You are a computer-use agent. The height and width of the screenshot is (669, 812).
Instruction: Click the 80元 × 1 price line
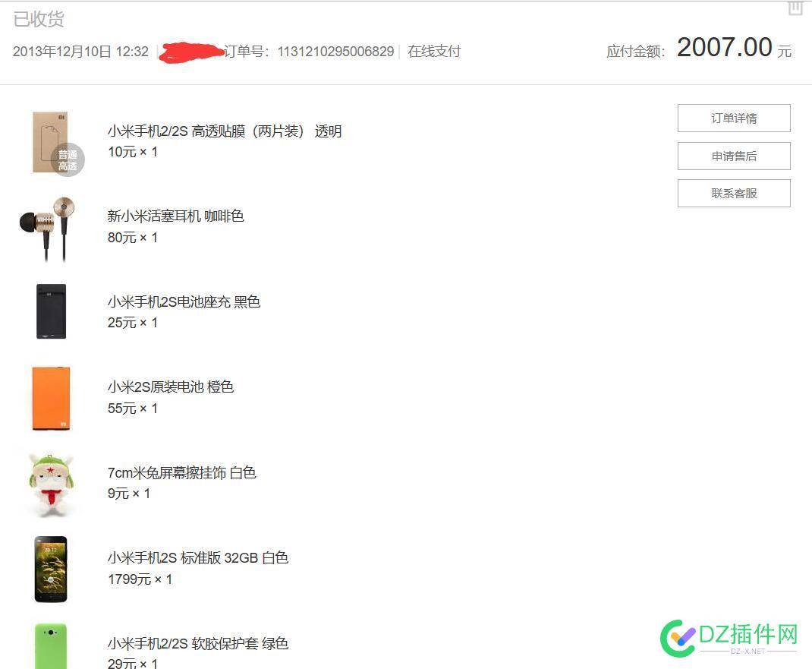tap(133, 238)
